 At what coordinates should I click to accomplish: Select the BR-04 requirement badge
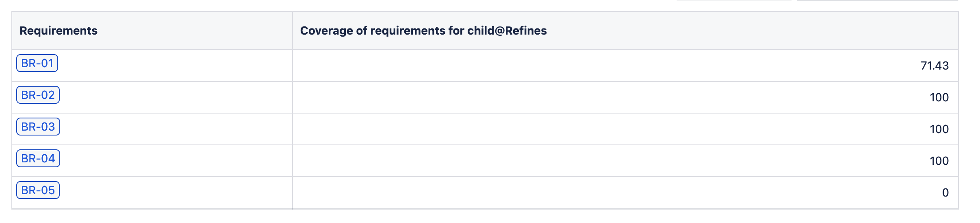tap(38, 159)
